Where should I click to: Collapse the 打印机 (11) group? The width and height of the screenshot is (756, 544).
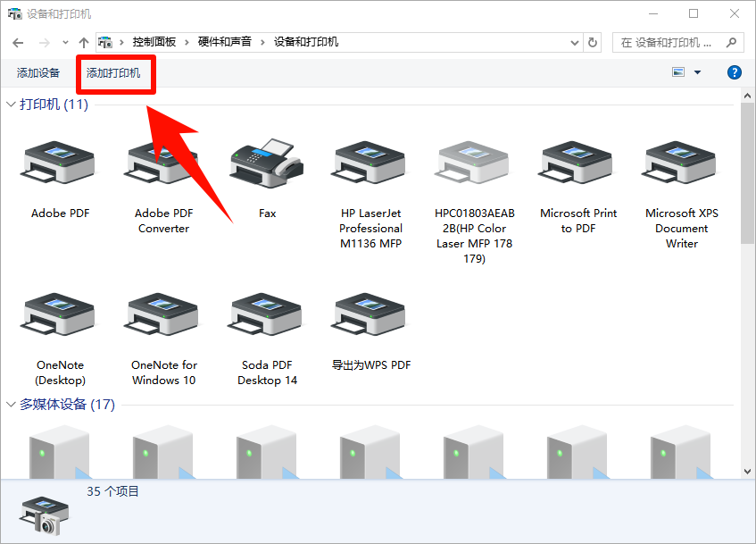tap(11, 105)
